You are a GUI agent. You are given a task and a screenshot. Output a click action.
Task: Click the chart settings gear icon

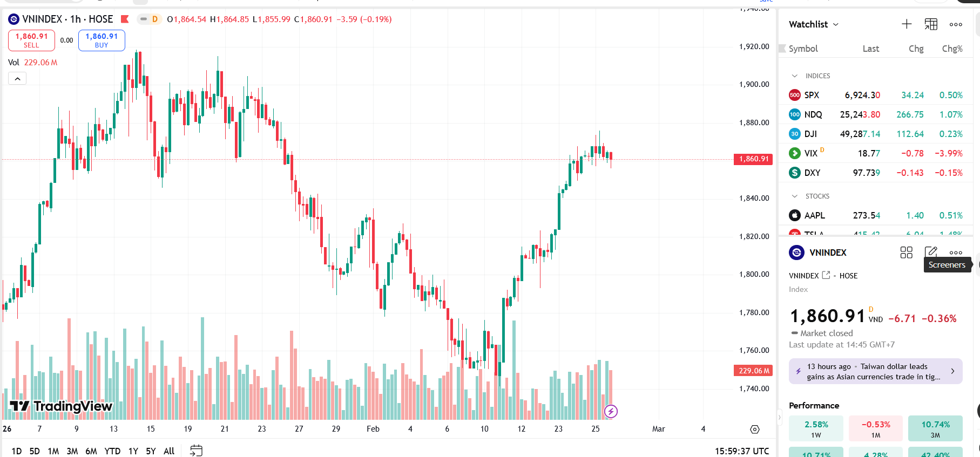click(x=754, y=429)
